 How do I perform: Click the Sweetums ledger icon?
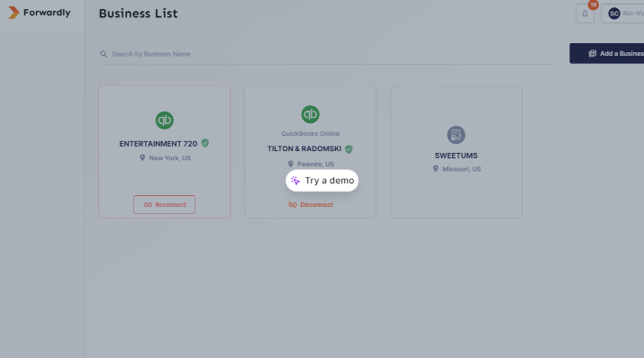pyautogui.click(x=456, y=135)
